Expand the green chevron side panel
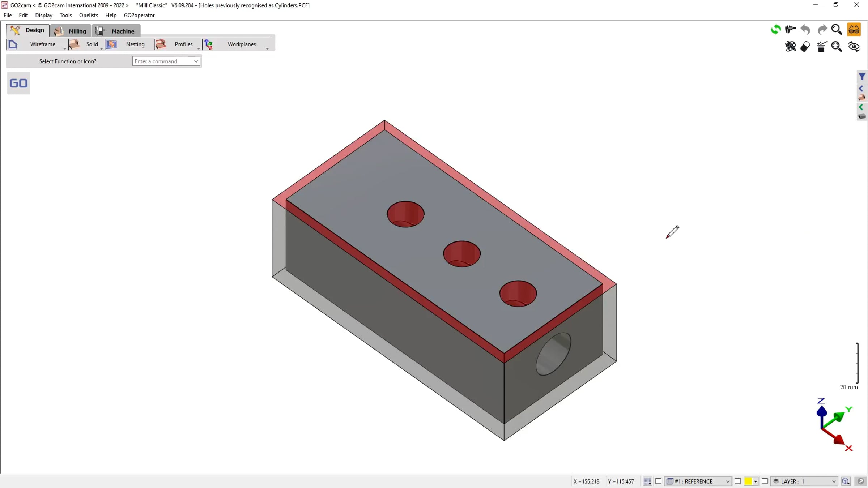The width and height of the screenshot is (868, 488). [861, 107]
